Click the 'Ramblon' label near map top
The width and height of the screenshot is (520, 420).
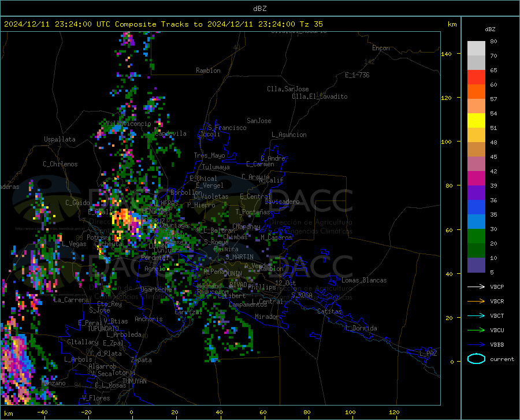point(208,70)
